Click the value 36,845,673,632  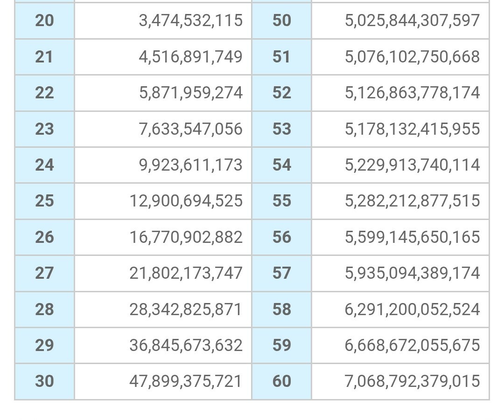pyautogui.click(x=186, y=345)
